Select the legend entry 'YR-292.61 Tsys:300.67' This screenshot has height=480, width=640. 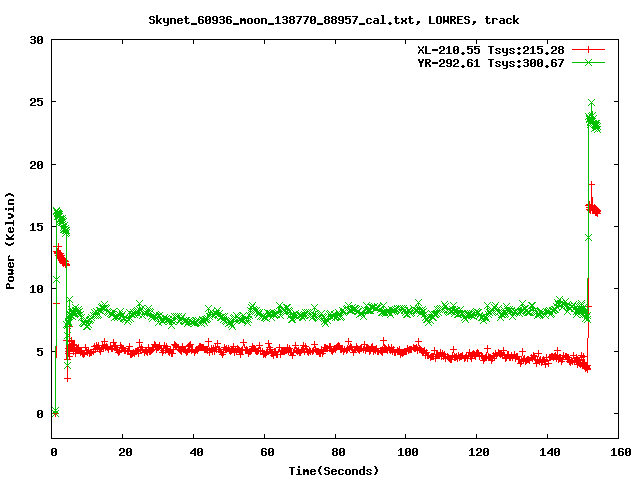point(491,63)
